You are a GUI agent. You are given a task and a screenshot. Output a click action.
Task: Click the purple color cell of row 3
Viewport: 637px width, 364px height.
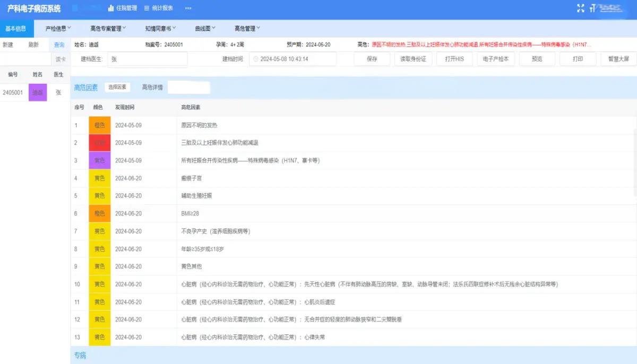click(x=100, y=160)
